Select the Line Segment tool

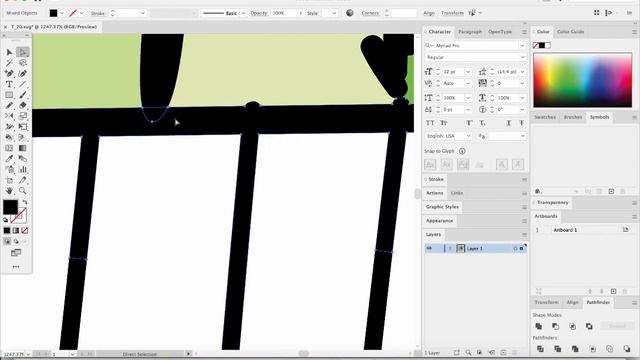[x=22, y=84]
